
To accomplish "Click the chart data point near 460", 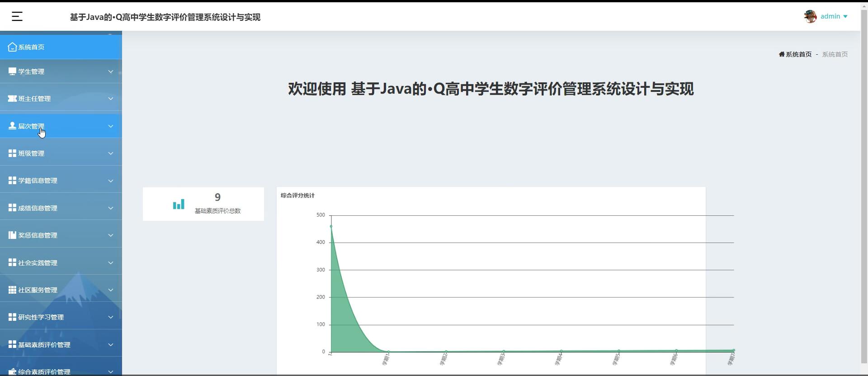I will [331, 226].
